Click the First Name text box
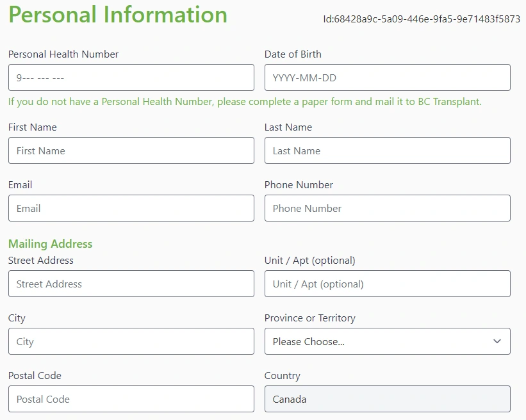526x420 pixels. point(131,150)
